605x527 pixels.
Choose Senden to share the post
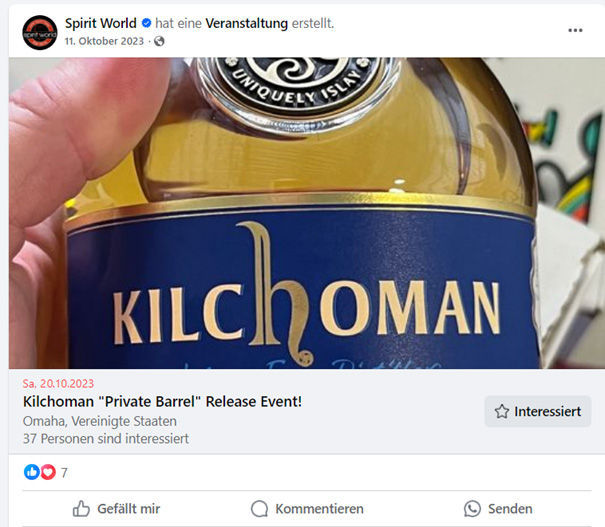498,509
